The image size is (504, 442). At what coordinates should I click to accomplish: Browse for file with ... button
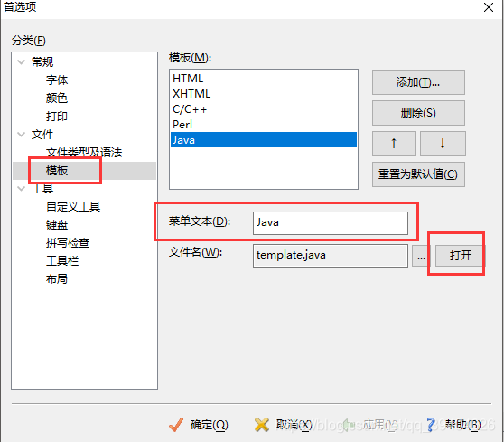[x=422, y=256]
